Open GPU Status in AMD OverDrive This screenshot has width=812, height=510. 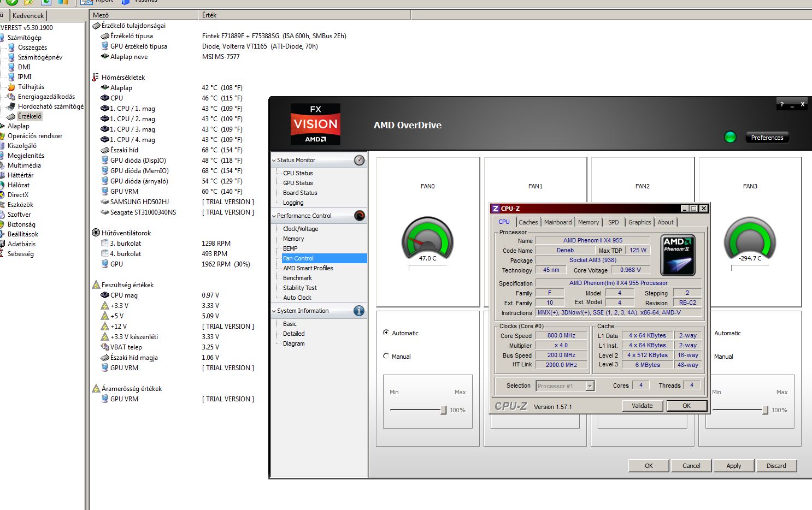point(298,183)
